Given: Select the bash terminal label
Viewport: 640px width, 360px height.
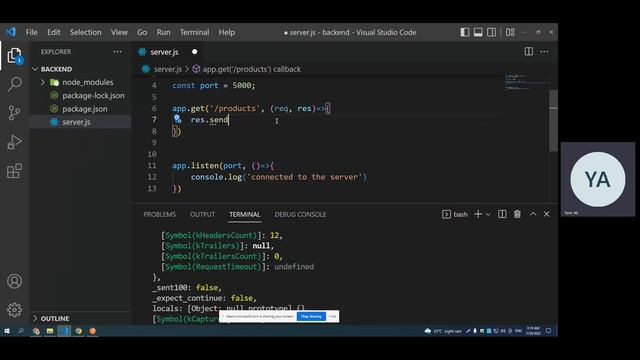Looking at the screenshot, I should point(455,214).
